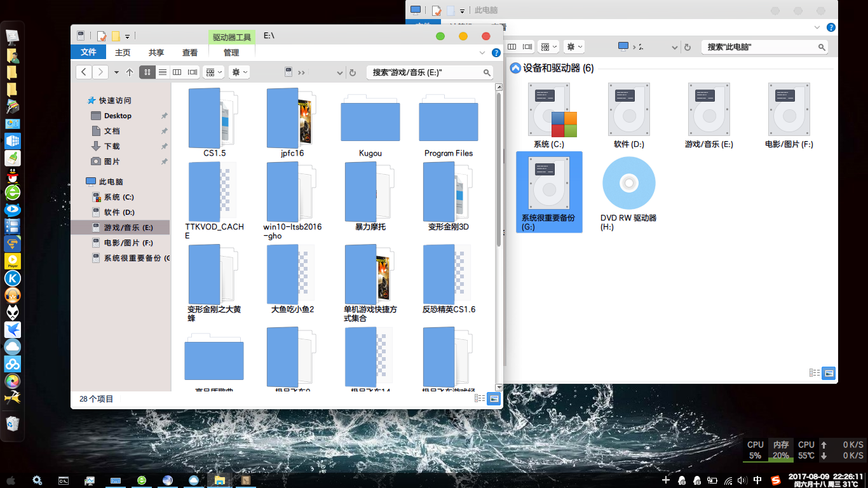
Task: Open the quick access toolbar customize dropdown
Action: pyautogui.click(x=128, y=37)
